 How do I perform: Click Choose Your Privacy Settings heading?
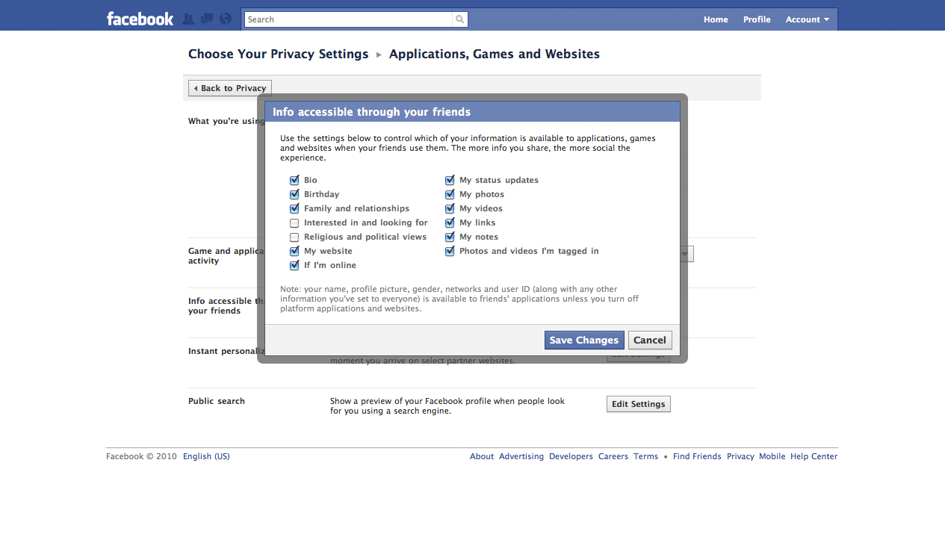click(x=279, y=54)
